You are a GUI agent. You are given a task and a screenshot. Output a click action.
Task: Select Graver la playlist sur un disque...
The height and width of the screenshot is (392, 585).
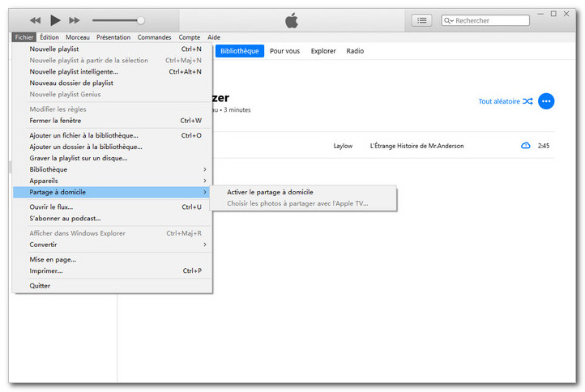tap(113, 158)
